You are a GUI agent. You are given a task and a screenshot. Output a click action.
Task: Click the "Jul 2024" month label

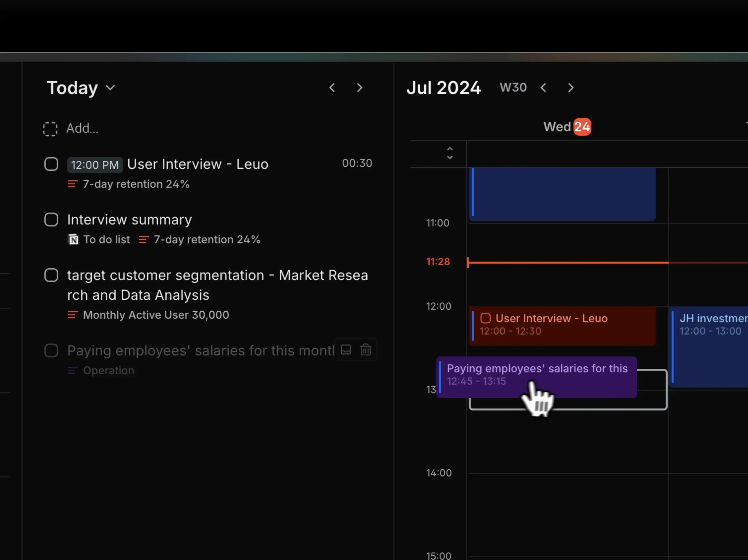point(444,88)
